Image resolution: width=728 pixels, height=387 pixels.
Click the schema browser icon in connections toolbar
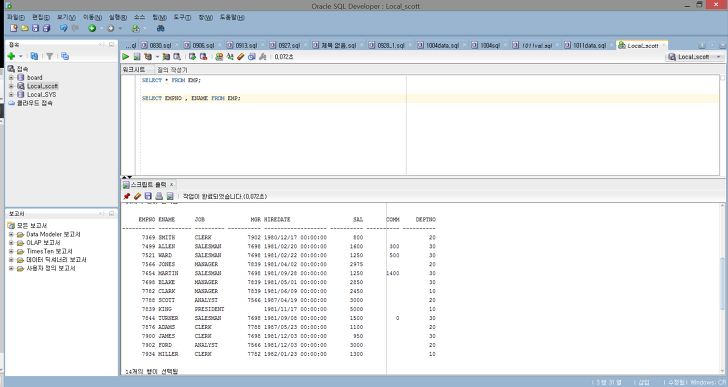(65, 56)
